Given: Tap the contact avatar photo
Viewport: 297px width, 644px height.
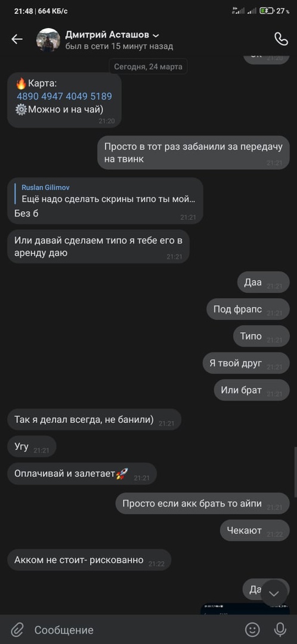Looking at the screenshot, I should click(48, 40).
